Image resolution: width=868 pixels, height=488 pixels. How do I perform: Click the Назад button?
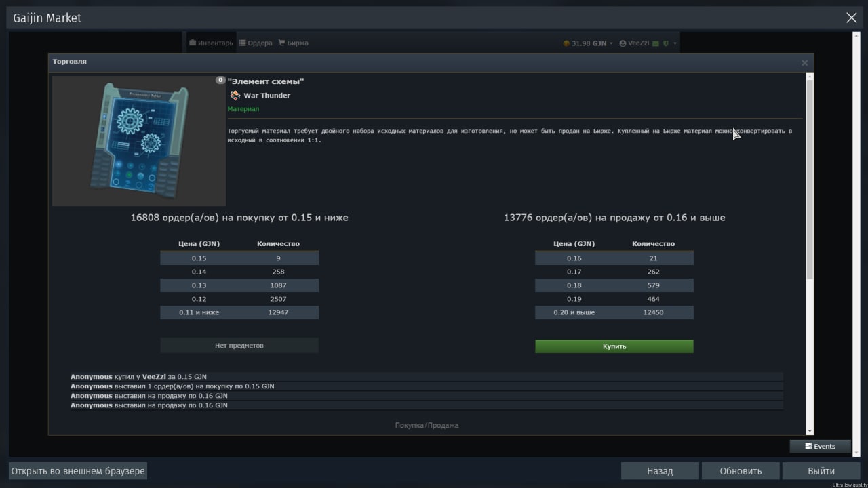coord(660,471)
